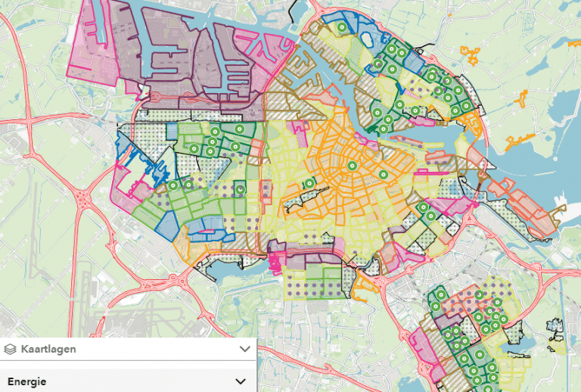Screen dimensions: 581x392
Task: Select the Energie section title
Action: 26,381
